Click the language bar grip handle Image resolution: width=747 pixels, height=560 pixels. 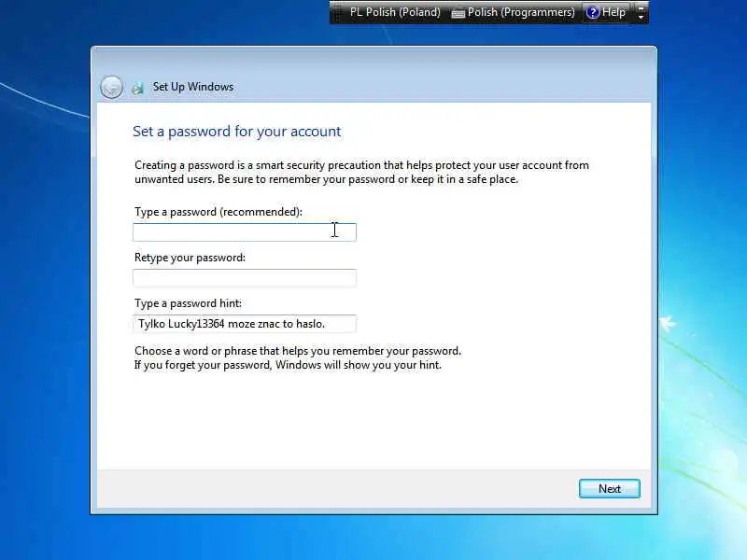pyautogui.click(x=338, y=12)
